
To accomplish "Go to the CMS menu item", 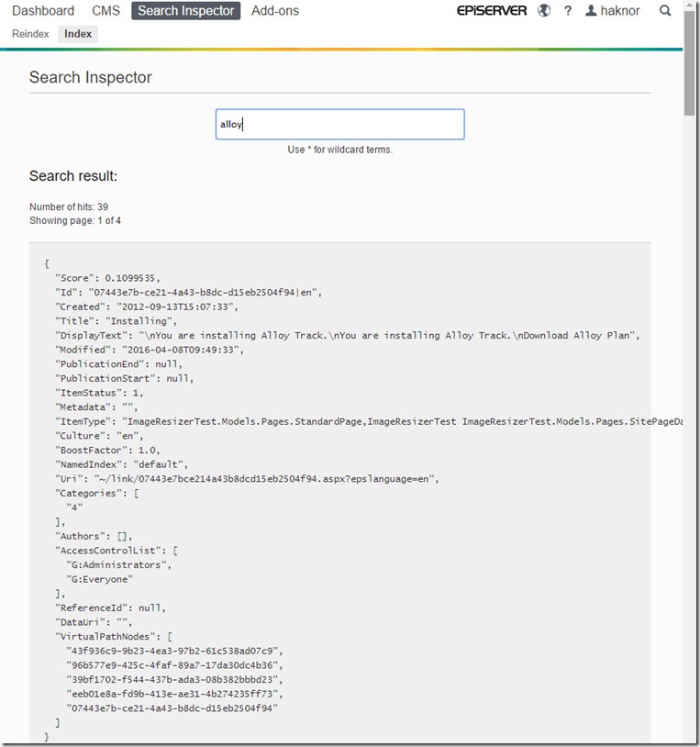I will pos(106,11).
